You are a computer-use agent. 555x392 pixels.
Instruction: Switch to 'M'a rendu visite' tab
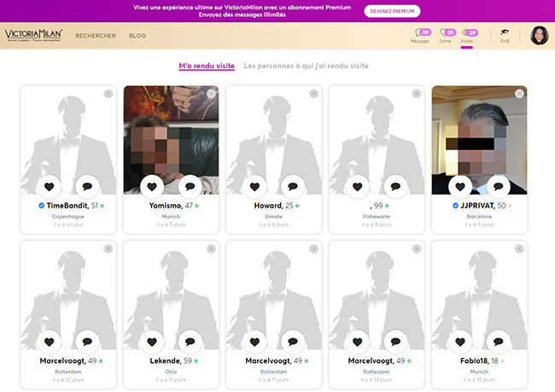(207, 66)
